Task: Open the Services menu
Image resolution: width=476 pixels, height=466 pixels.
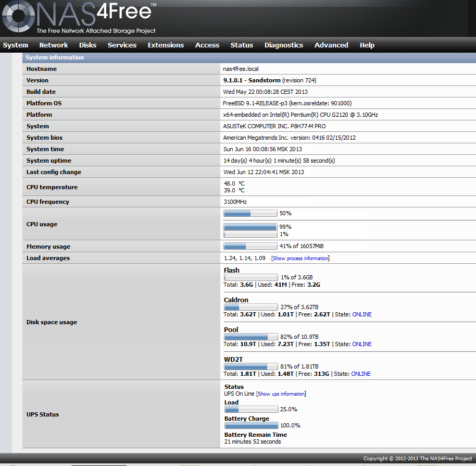Action: coord(122,45)
